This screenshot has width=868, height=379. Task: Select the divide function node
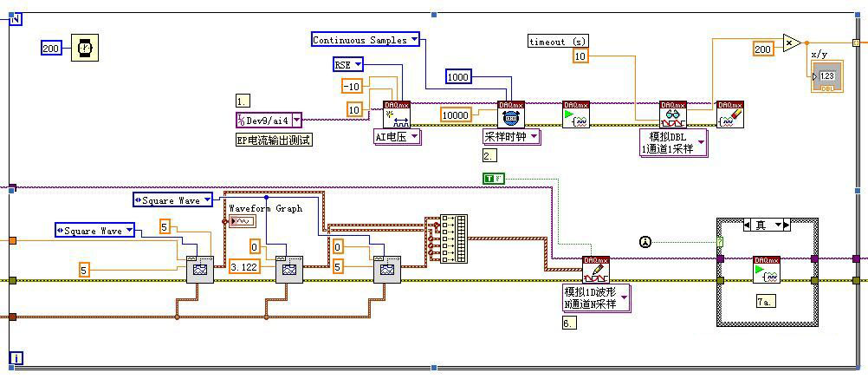790,42
